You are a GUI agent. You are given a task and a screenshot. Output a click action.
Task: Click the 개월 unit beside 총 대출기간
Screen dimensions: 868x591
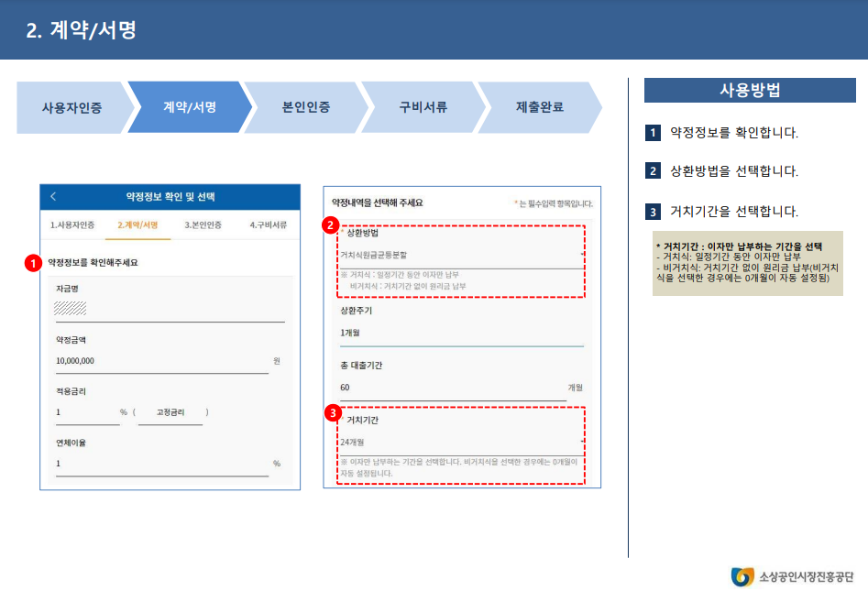tap(576, 388)
